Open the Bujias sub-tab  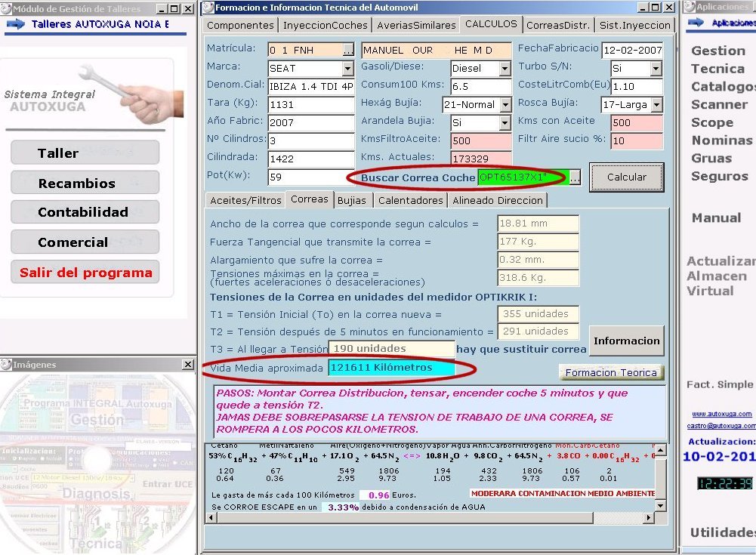[x=351, y=200]
